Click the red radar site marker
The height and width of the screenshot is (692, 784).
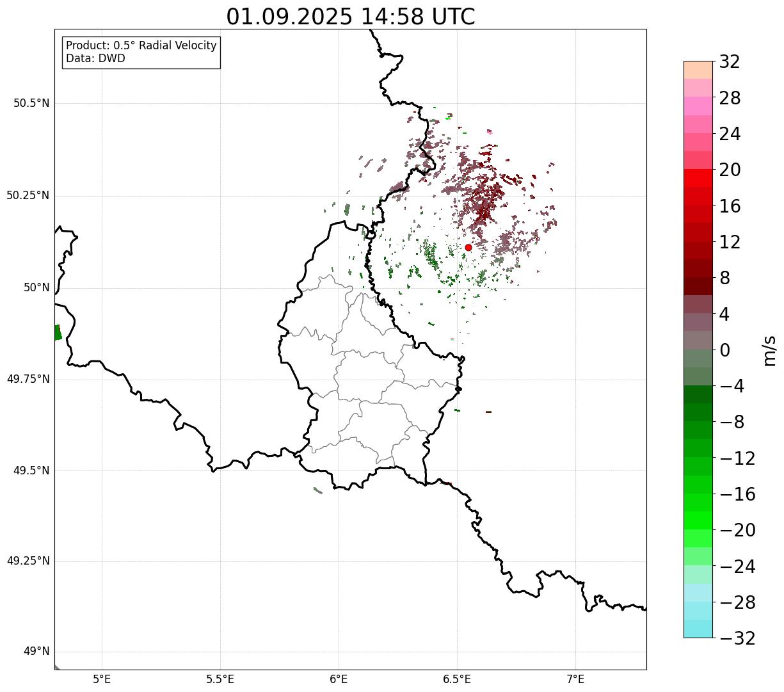pyautogui.click(x=468, y=248)
